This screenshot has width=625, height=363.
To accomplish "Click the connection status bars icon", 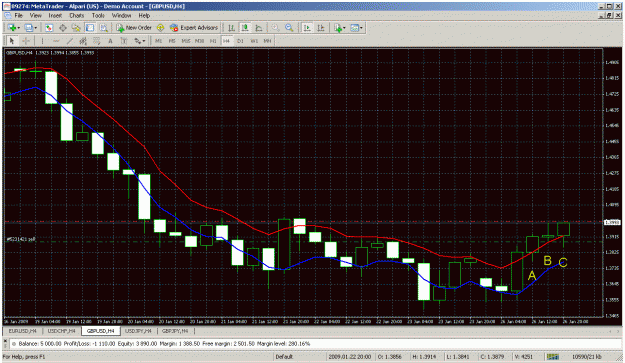I will (553, 357).
